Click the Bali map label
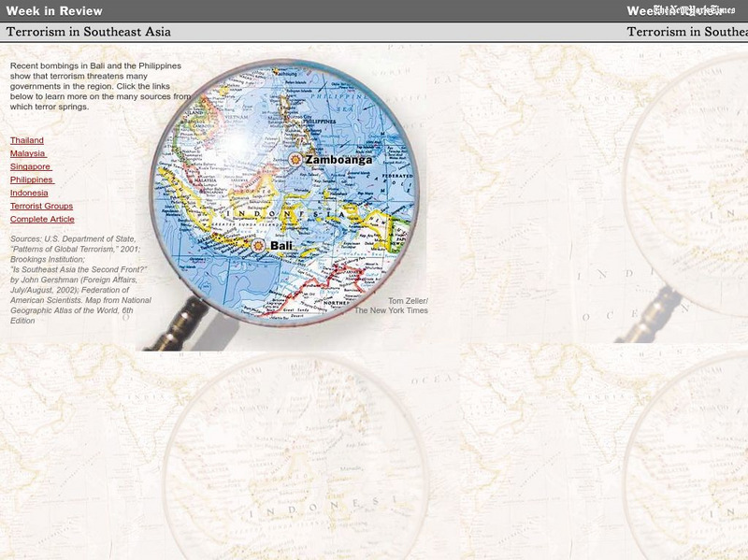 coord(281,246)
